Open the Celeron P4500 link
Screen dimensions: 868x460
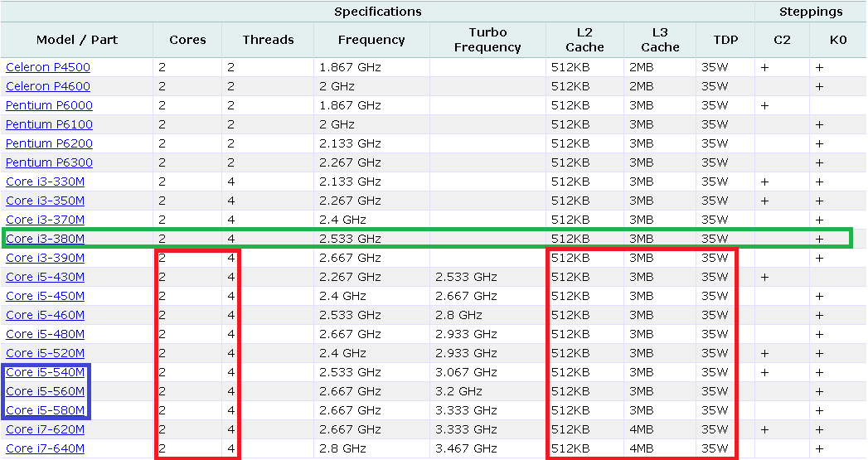tap(47, 67)
